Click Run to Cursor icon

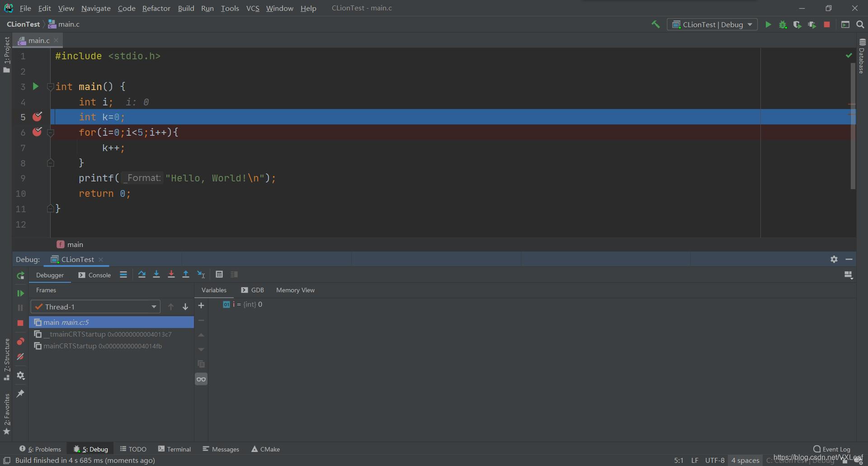coord(201,274)
